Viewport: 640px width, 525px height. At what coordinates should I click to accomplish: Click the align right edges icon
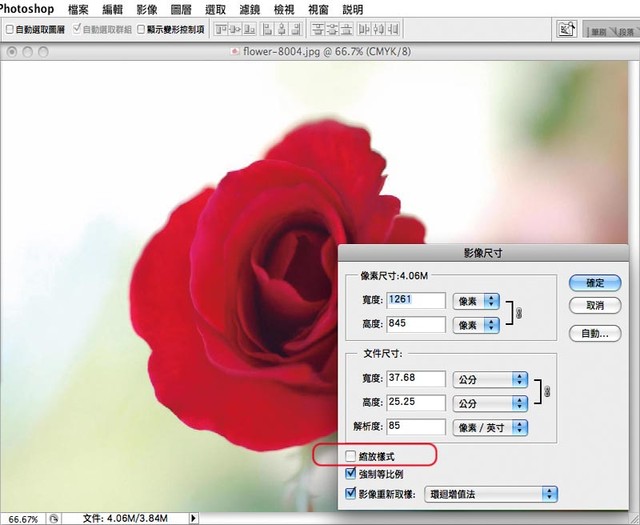click(295, 30)
